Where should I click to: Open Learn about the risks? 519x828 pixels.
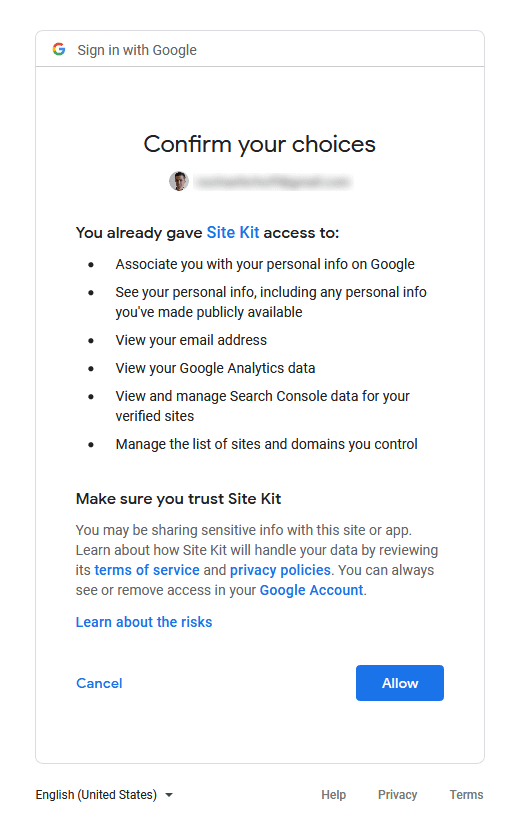point(144,622)
